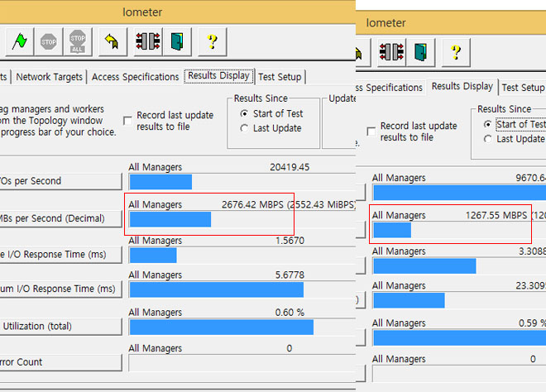Click the Exit door icon in right window
This screenshot has height=392, width=546.
[420, 50]
